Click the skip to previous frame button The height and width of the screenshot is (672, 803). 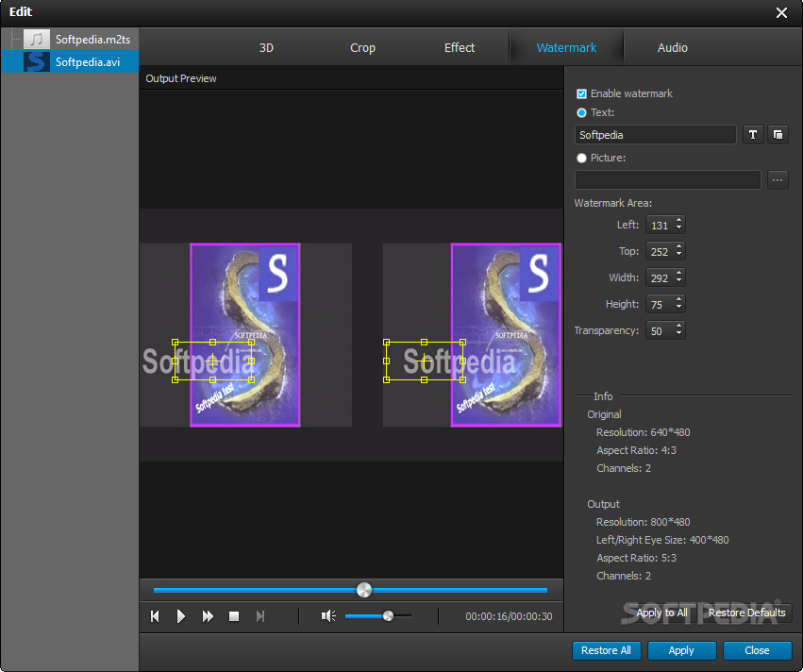(x=155, y=616)
